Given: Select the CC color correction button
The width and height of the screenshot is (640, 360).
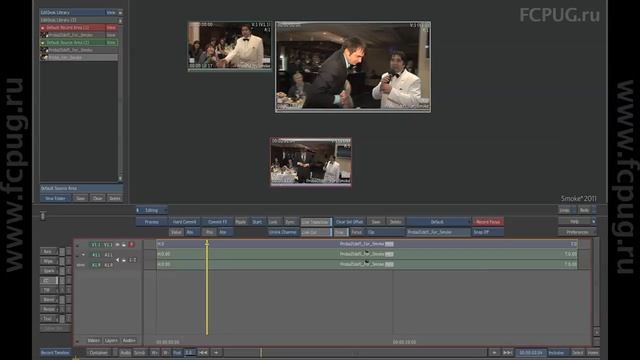Looking at the screenshot, I should click(49, 280).
